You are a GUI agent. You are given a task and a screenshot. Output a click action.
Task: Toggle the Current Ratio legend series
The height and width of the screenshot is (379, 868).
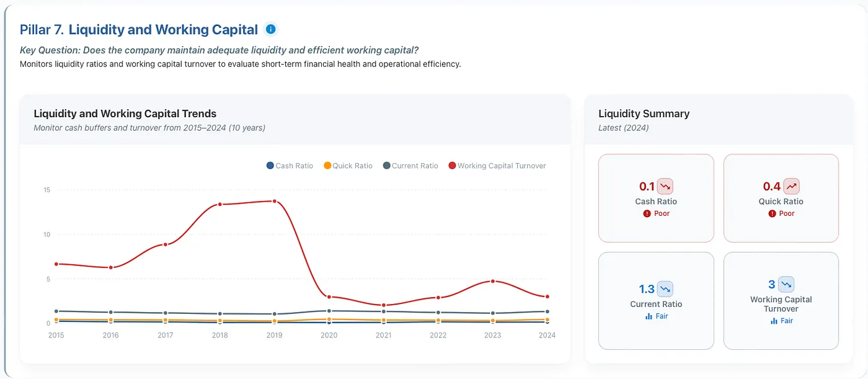coord(410,166)
